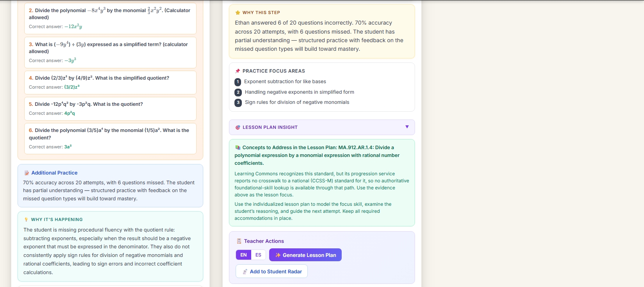
Task: Click the clipboard icon beside Teacher Actions
Action: tap(239, 241)
